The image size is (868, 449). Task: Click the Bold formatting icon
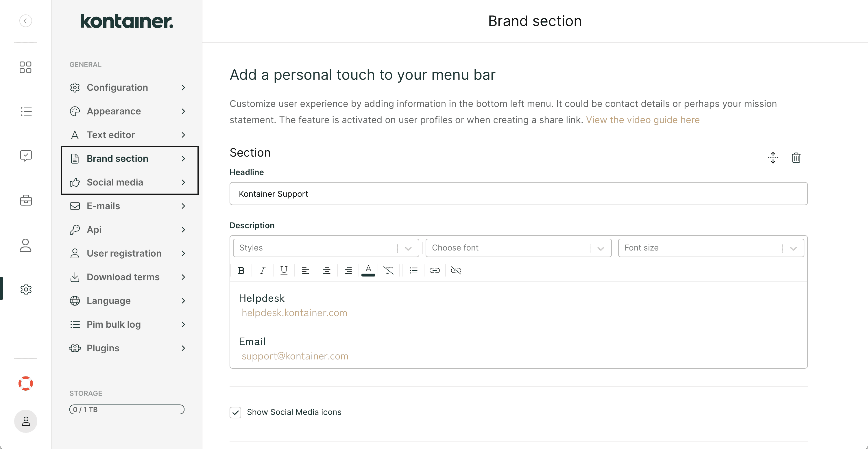coord(241,270)
